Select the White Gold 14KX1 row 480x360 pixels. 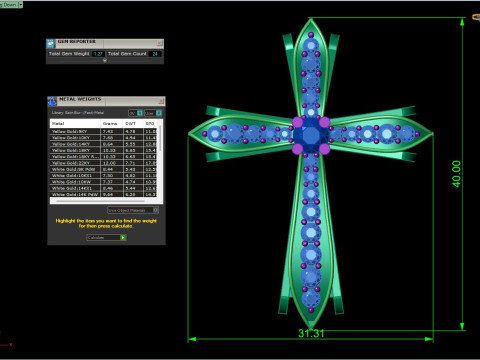click(x=103, y=188)
